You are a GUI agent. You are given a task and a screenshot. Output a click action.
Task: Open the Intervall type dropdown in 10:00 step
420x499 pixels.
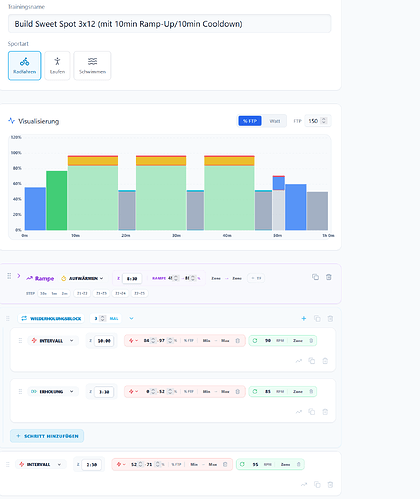tap(53, 340)
